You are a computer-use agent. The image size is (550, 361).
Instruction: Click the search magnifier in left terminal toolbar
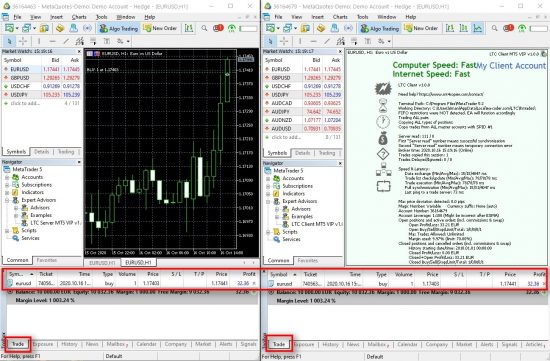(204, 28)
